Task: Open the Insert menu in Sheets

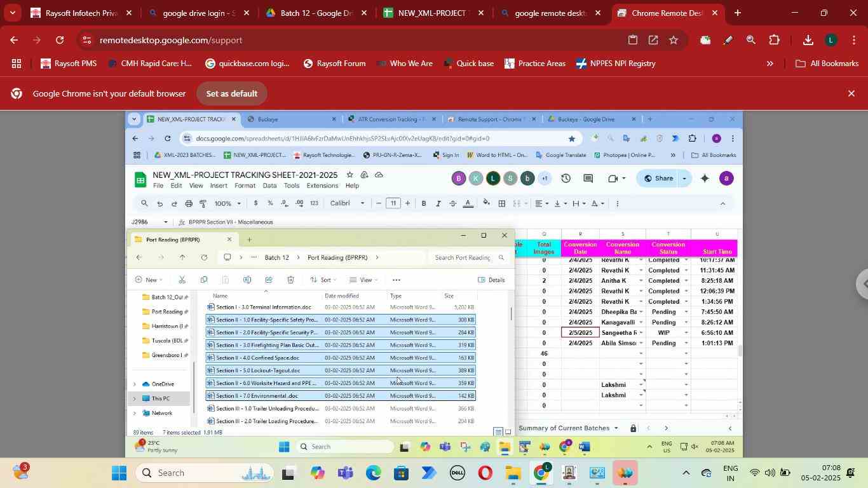Action: (x=219, y=186)
